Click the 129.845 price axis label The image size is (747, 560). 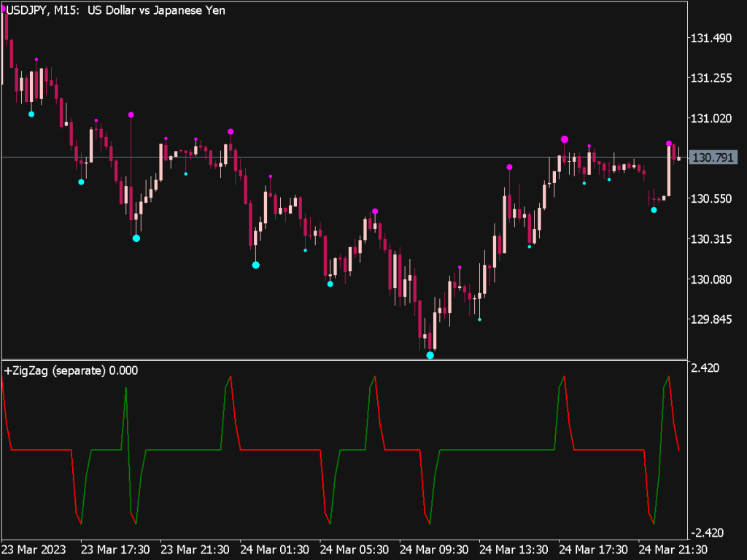(x=711, y=319)
